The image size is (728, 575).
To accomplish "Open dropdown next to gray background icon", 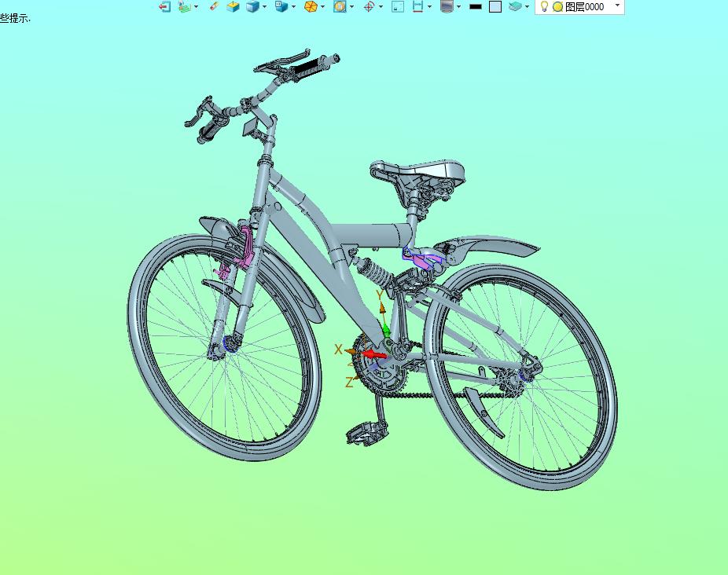I will 458,6.
